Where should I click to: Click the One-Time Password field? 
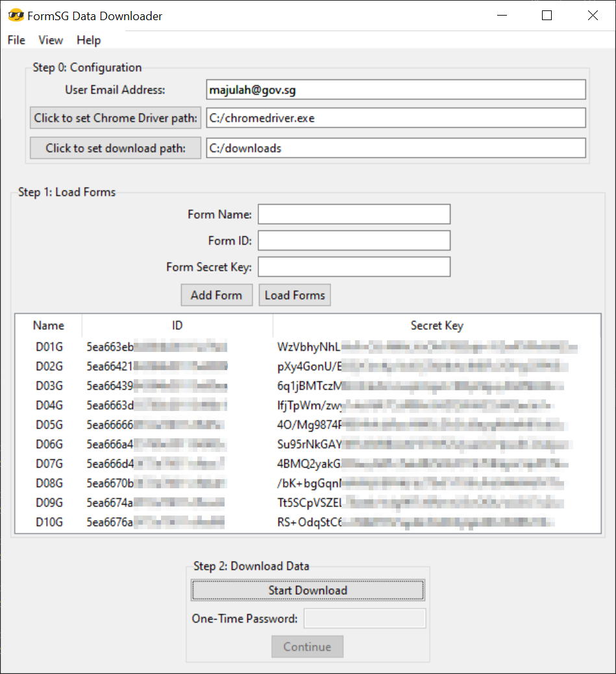[365, 619]
